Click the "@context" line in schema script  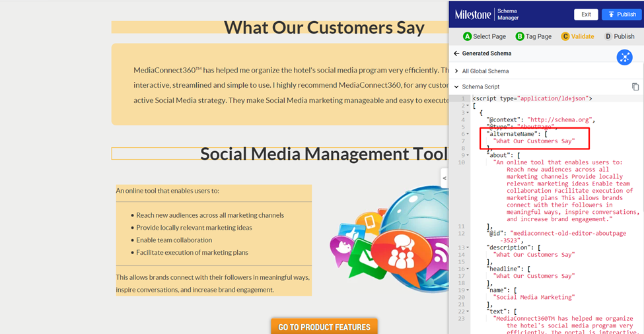(x=540, y=120)
